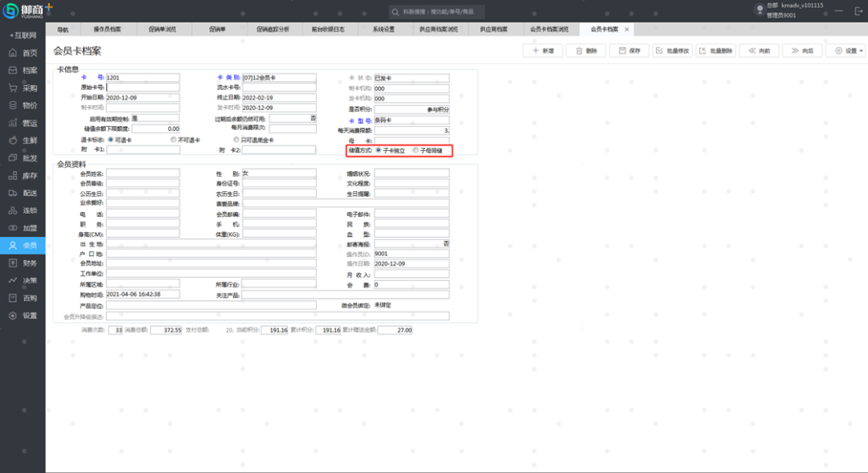The width and height of the screenshot is (868, 473).
Task: Open the 物价 pricing module icon
Action: 13,105
